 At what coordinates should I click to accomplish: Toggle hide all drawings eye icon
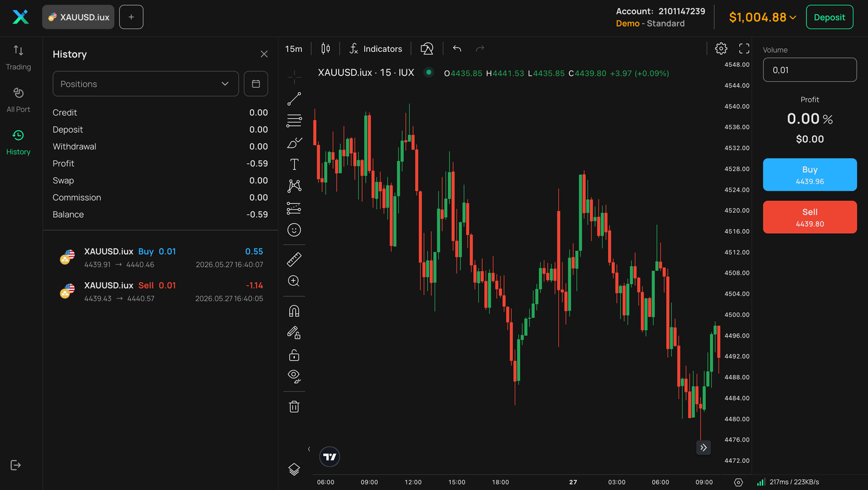pyautogui.click(x=294, y=377)
